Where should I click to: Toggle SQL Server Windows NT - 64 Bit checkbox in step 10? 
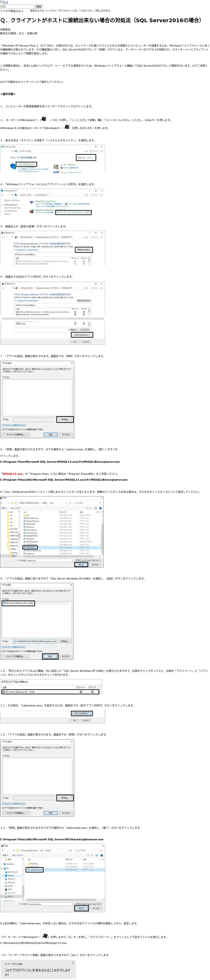pyautogui.click(x=4, y=692)
